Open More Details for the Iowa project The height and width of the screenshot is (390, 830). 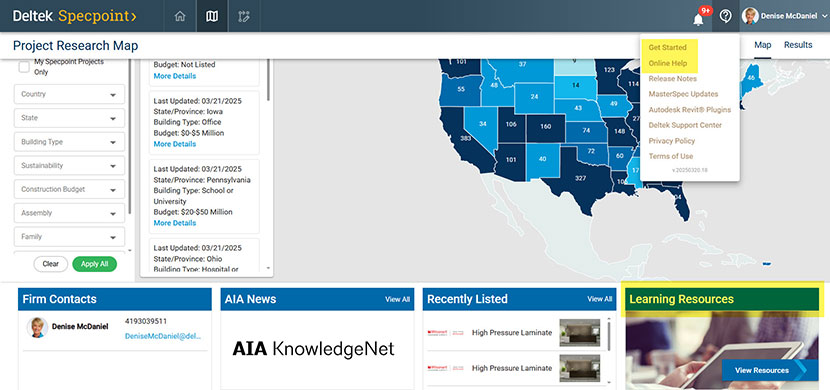[x=175, y=144]
